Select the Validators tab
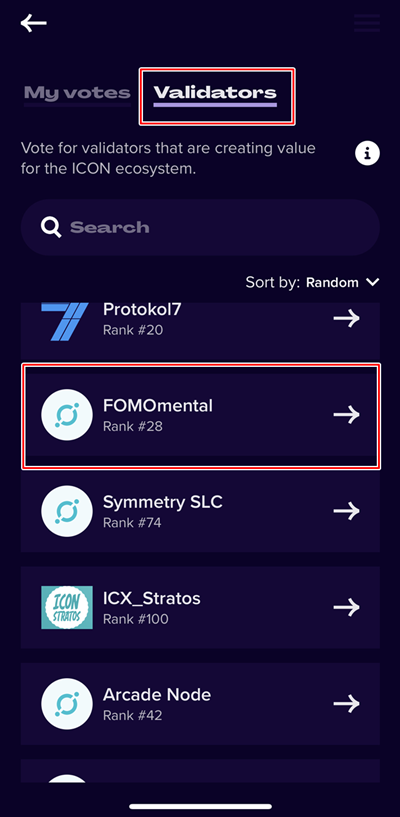Screen dimensions: 400x817 [215, 94]
